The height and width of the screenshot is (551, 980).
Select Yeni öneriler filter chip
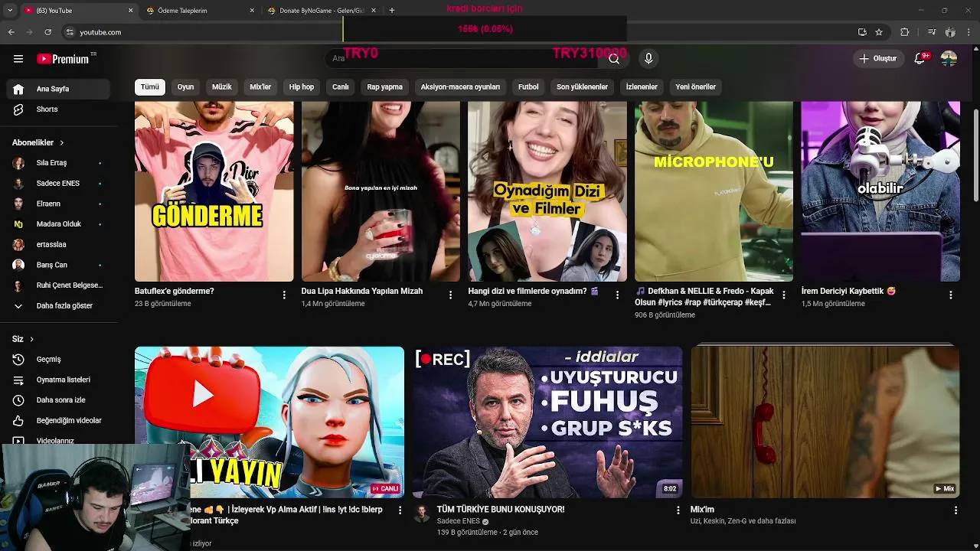tap(695, 86)
